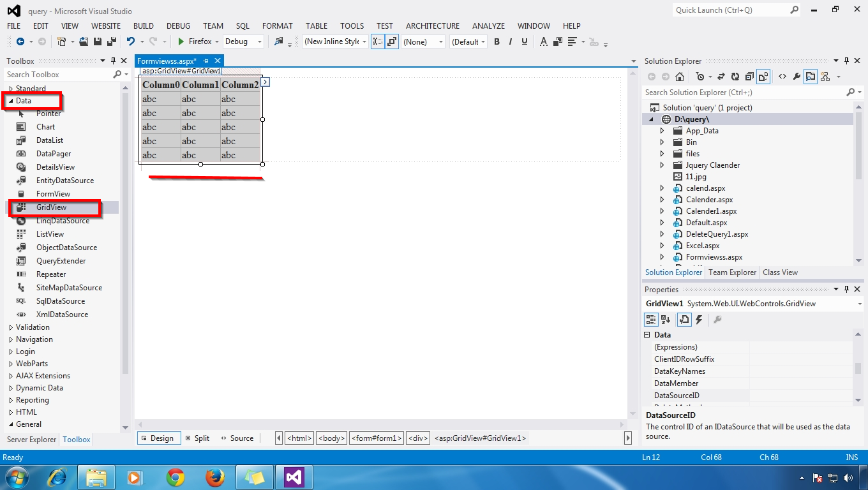Click the Save All toolbar icon
Viewport: 868px width, 490px height.
click(112, 41)
